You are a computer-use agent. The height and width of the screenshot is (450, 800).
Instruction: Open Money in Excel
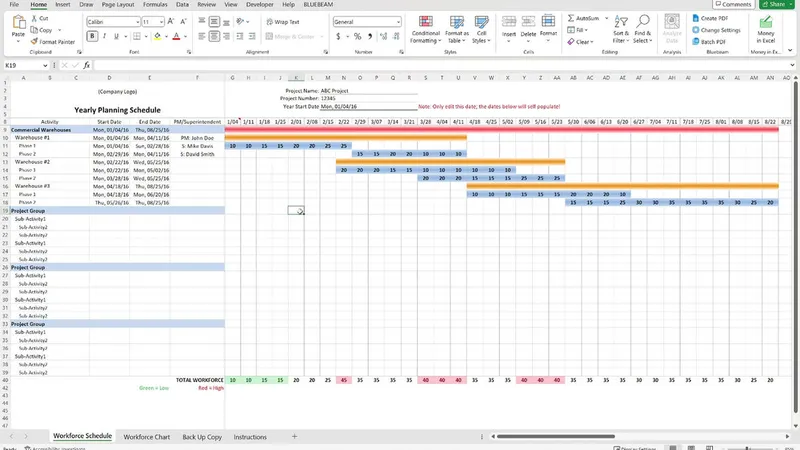tap(765, 30)
